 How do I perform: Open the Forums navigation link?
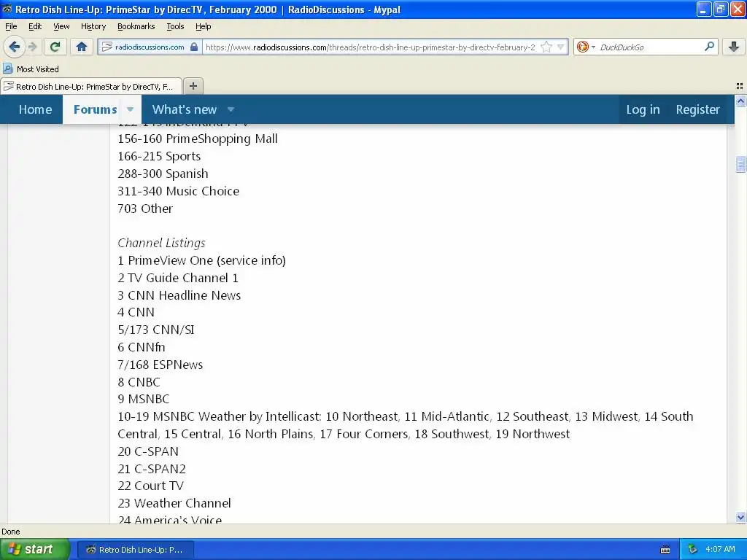95,109
